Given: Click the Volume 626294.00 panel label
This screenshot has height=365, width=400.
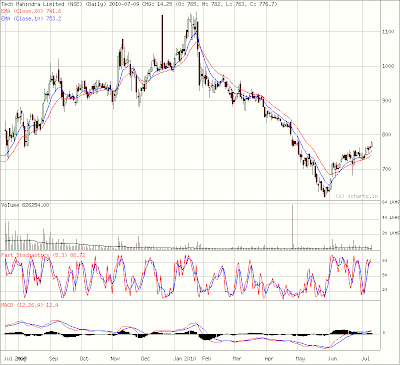Looking at the screenshot, I should pyautogui.click(x=25, y=205).
